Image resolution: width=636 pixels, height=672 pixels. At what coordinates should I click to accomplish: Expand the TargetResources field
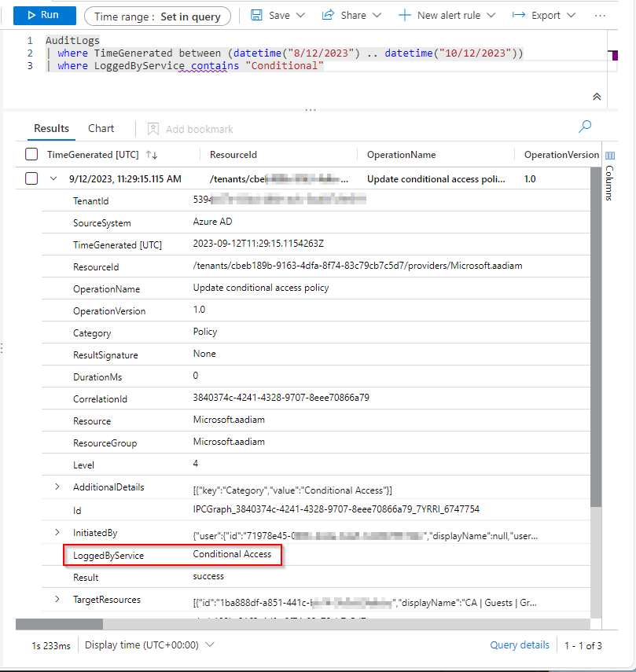[x=57, y=599]
